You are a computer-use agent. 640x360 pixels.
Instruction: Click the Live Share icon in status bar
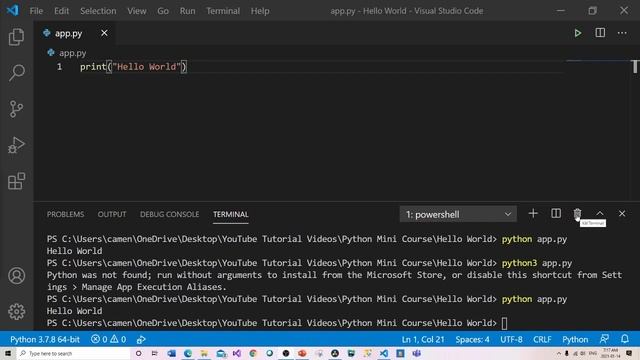point(141,340)
